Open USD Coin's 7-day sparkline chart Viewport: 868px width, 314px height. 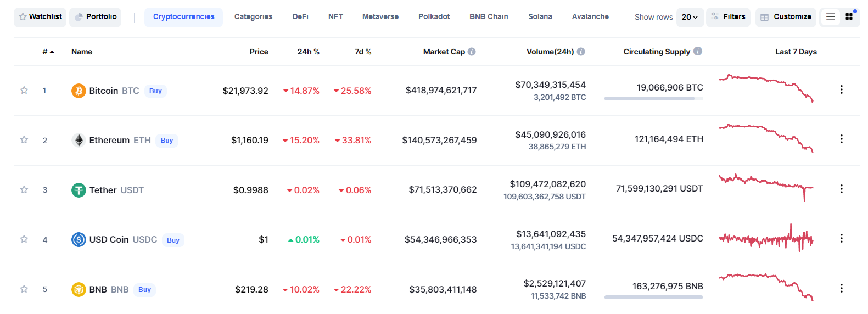766,238
